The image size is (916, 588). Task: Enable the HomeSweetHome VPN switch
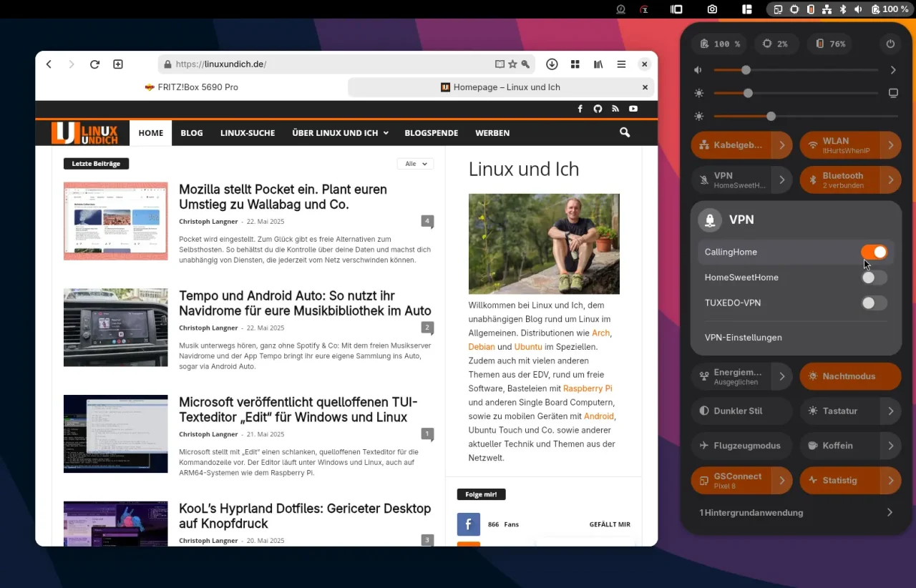pyautogui.click(x=874, y=278)
